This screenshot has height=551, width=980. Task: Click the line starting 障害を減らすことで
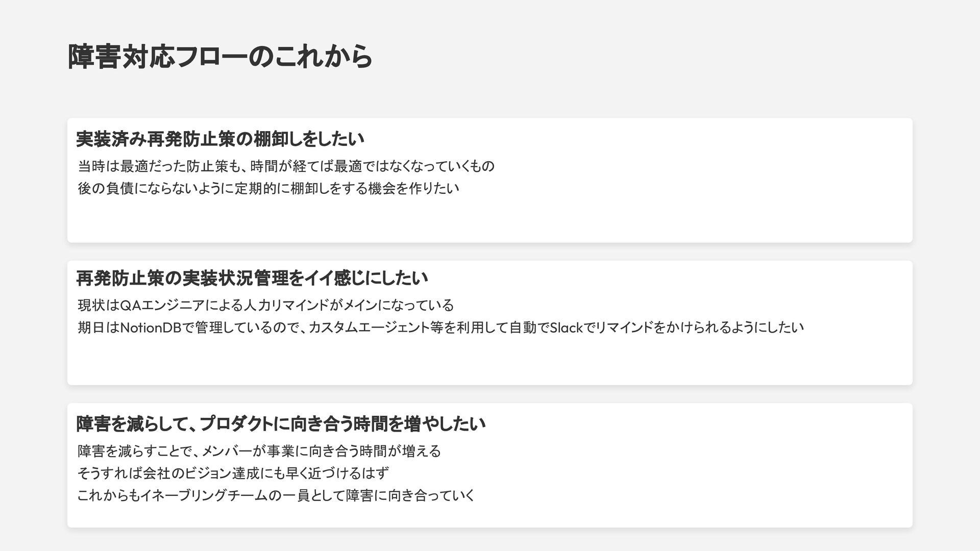click(x=259, y=452)
